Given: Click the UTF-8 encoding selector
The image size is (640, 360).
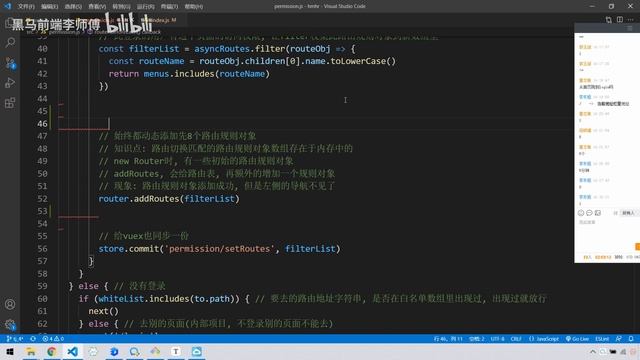Looking at the screenshot, I should point(497,339).
